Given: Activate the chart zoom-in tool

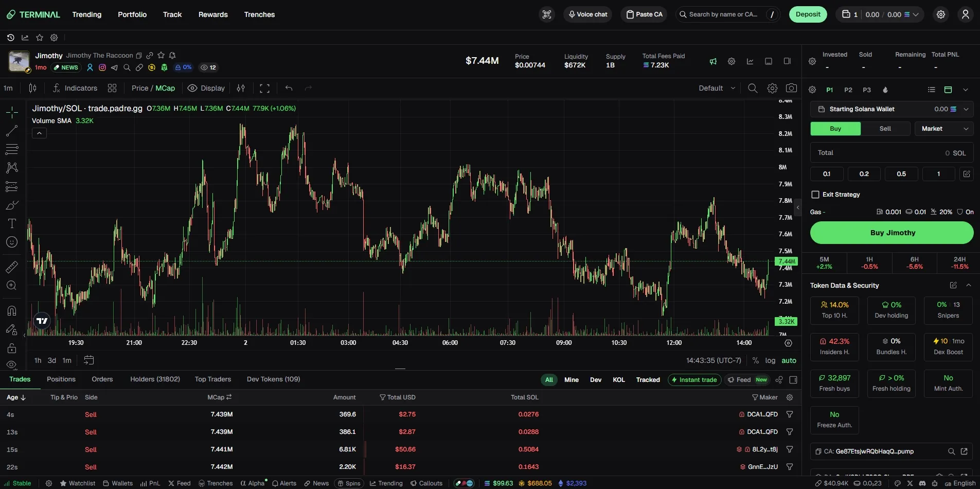Looking at the screenshot, I should point(12,285).
